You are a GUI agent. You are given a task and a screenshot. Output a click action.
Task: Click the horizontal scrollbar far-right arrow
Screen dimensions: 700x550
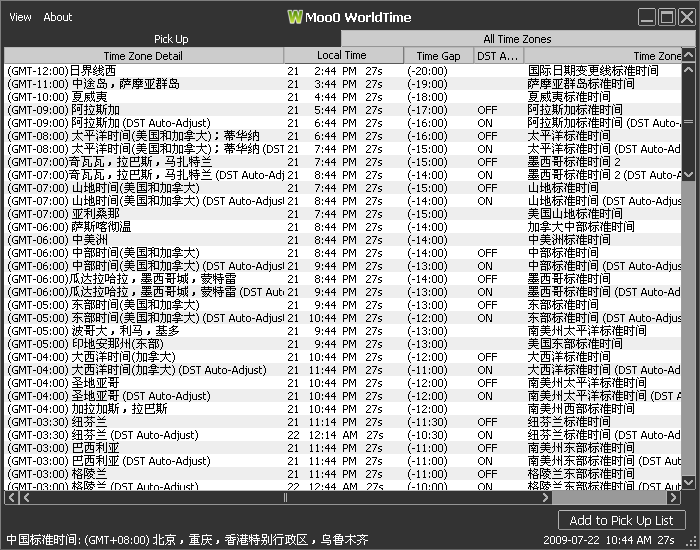674,497
